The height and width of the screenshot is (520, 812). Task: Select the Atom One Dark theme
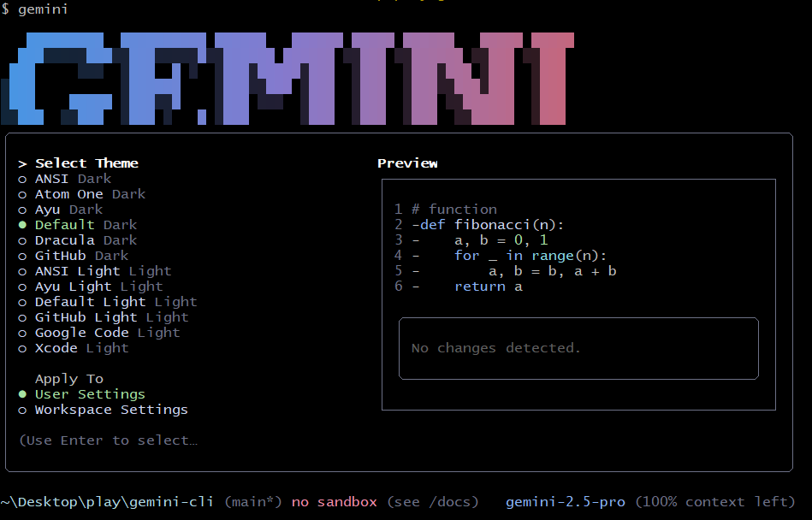tap(82, 194)
